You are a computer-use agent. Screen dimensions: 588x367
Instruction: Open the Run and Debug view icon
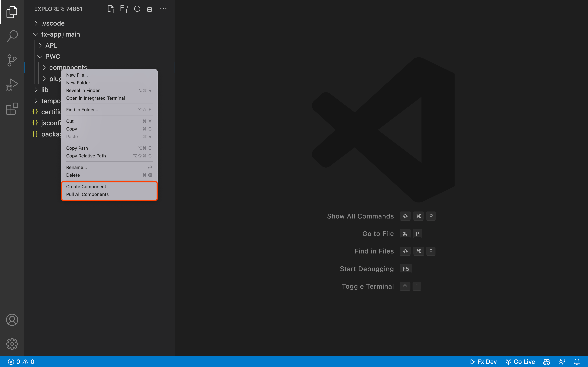(12, 84)
